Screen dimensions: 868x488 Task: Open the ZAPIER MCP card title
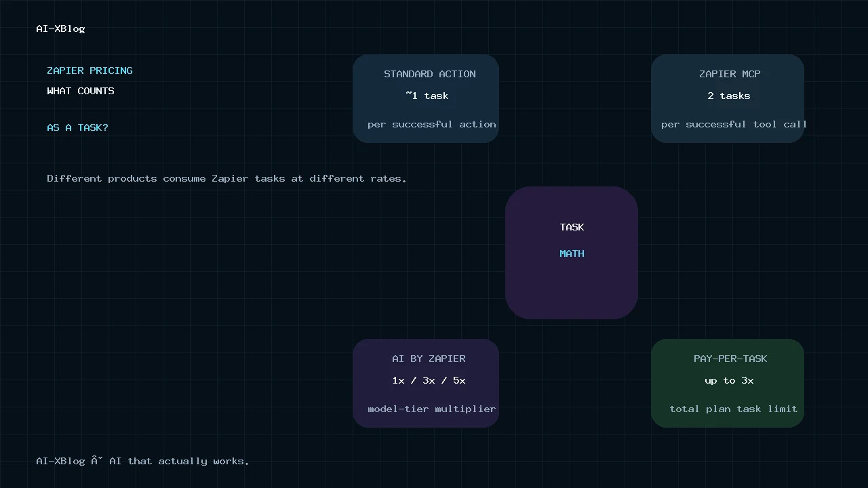[730, 74]
